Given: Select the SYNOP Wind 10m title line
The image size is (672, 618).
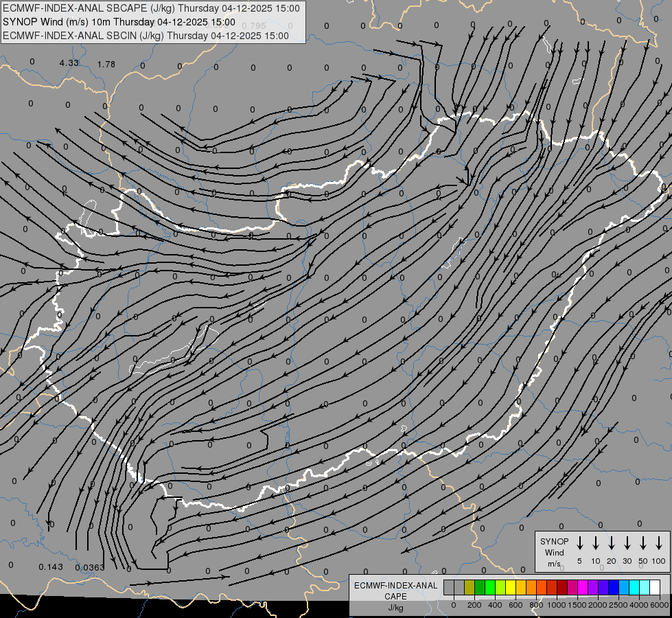Looking at the screenshot, I should point(119,22).
